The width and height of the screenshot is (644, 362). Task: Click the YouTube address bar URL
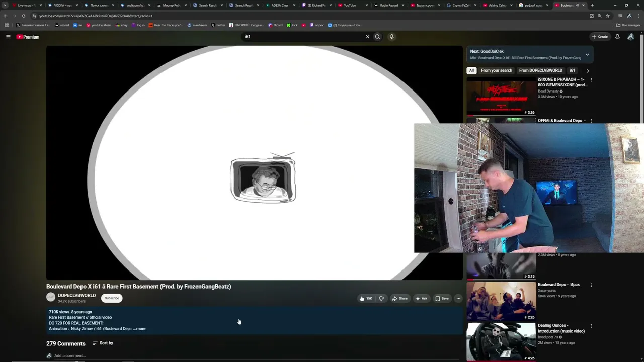point(96,16)
